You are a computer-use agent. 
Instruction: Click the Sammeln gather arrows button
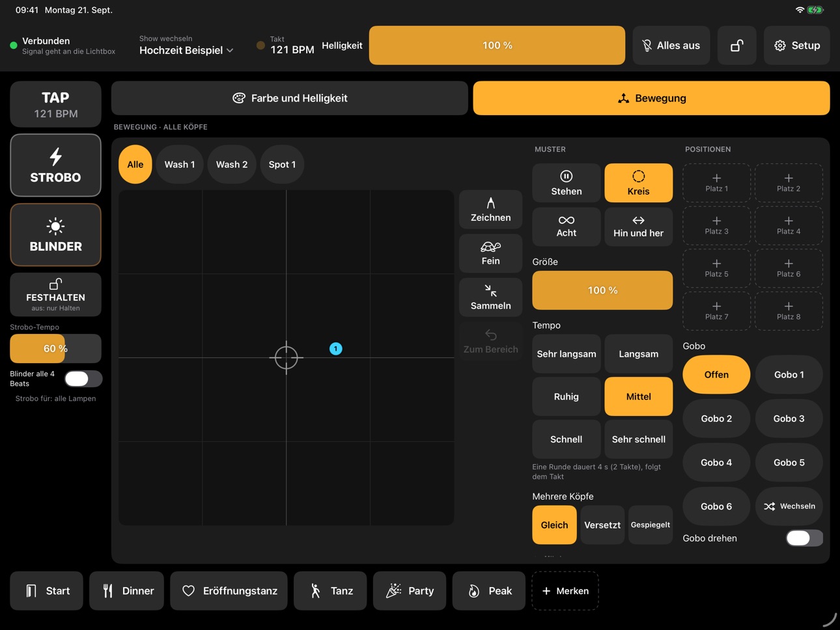(490, 297)
